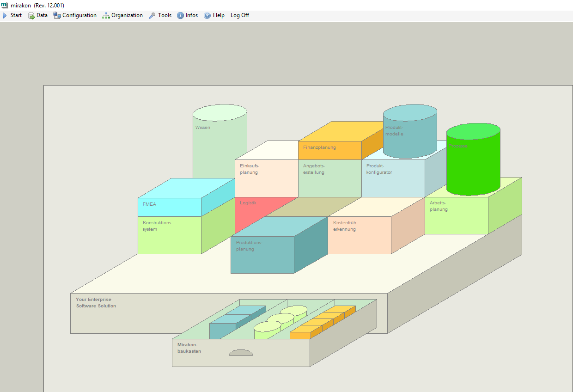573x392 pixels.
Task: Open the Einkaufsplanung block
Action: click(266, 178)
